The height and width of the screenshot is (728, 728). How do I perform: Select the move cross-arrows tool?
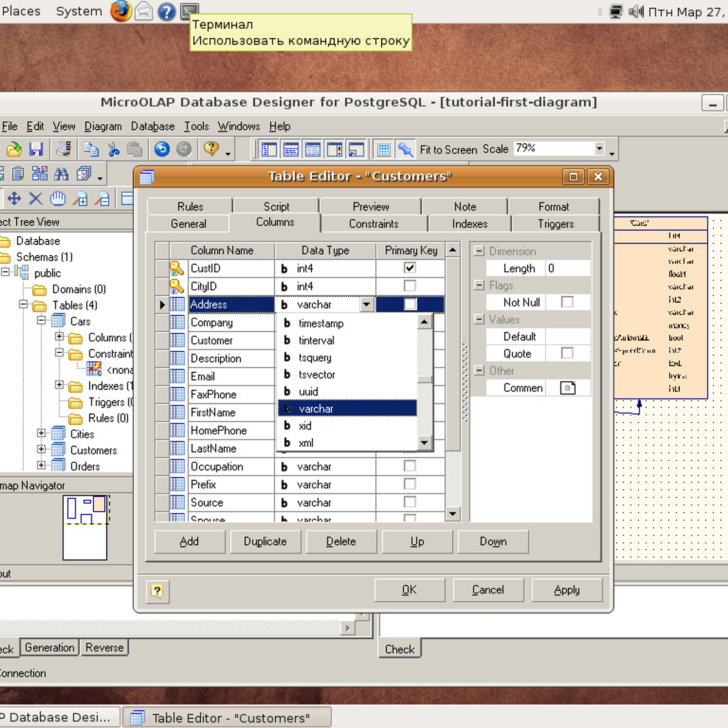point(14,198)
